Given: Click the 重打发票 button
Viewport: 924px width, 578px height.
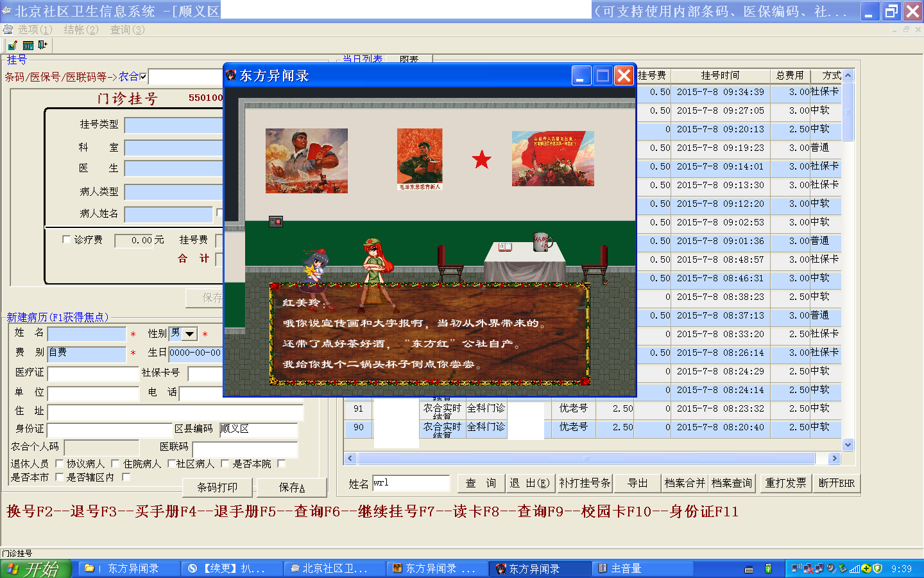Looking at the screenshot, I should pyautogui.click(x=786, y=483).
